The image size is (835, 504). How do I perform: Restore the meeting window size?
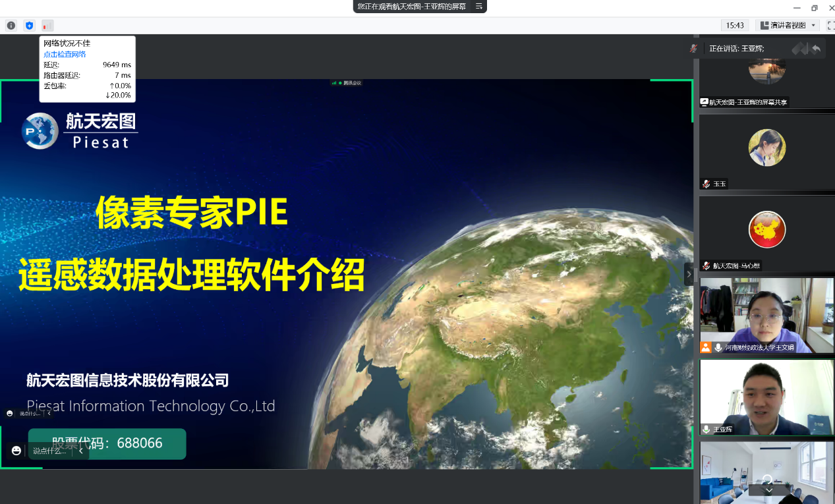coord(815,8)
